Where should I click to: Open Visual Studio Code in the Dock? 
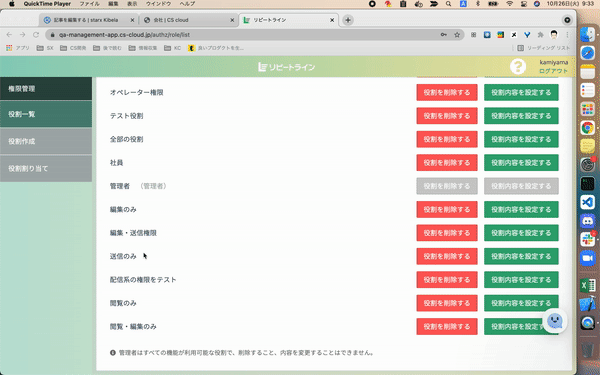coord(587,202)
